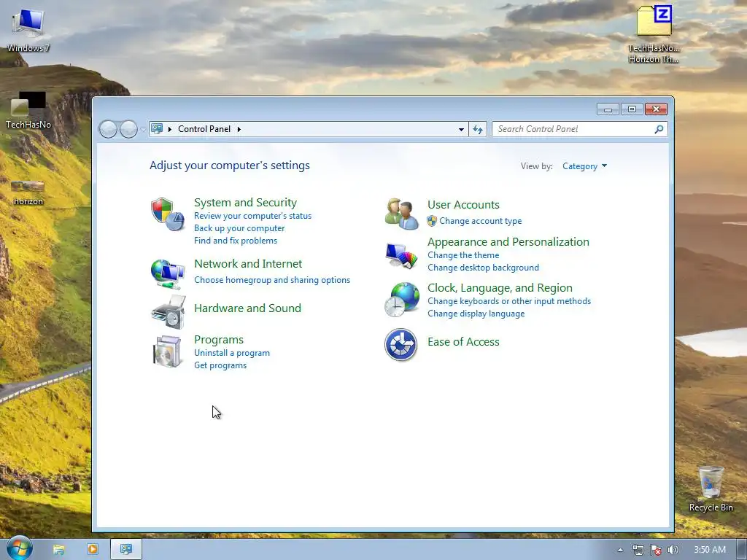Open the System and Security shield icon
Viewport: 747px width, 560px height.
(168, 214)
